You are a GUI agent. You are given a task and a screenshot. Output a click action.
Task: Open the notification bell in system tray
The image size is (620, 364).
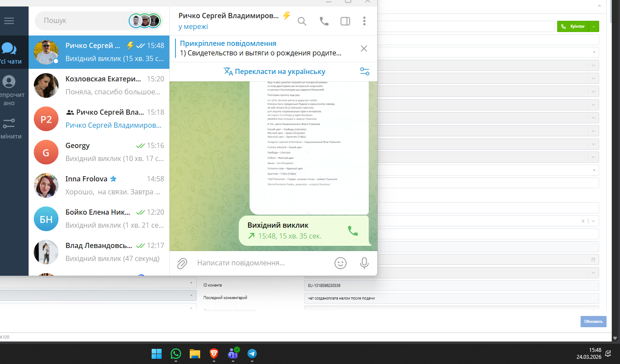[608, 354]
